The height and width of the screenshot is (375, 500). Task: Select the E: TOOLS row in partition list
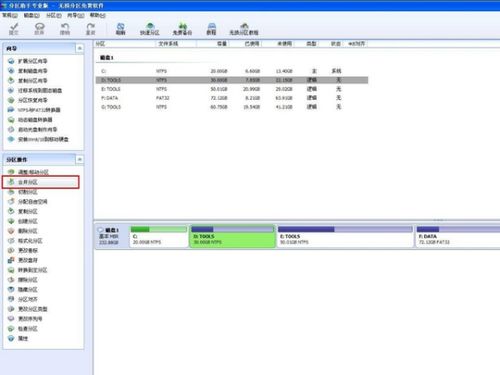(x=232, y=89)
